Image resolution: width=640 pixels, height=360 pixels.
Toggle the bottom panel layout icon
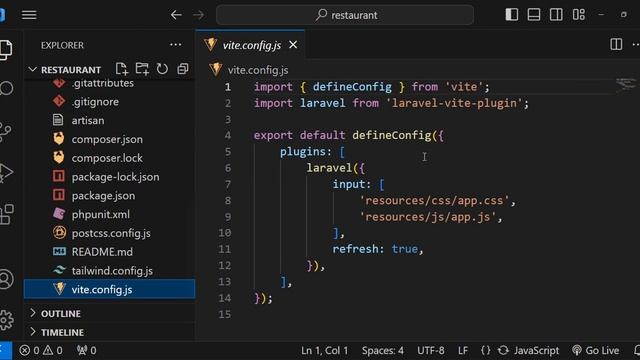pyautogui.click(x=534, y=15)
